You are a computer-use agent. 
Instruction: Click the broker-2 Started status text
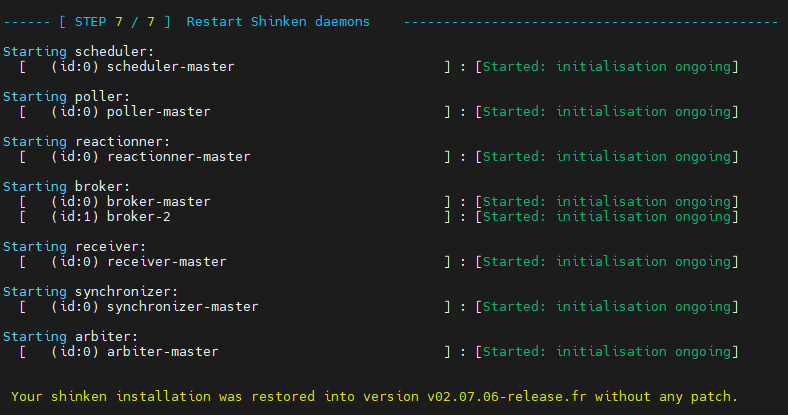pyautogui.click(x=610, y=217)
